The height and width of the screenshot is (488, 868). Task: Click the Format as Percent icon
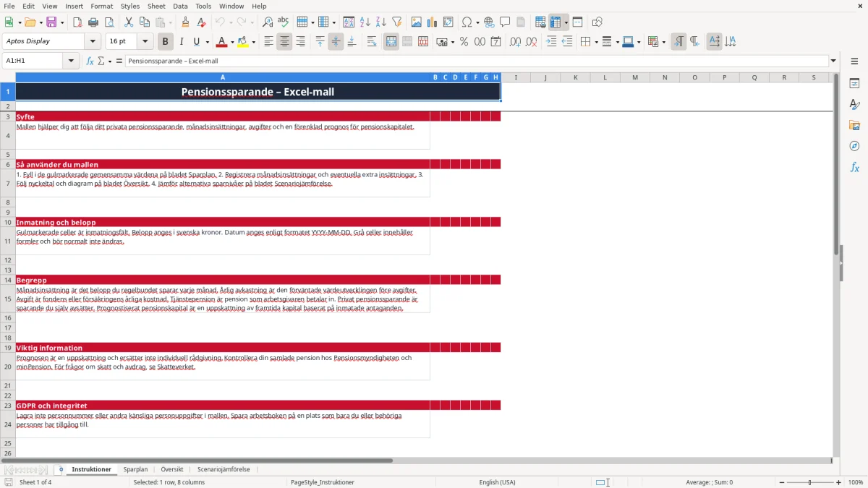[464, 42]
